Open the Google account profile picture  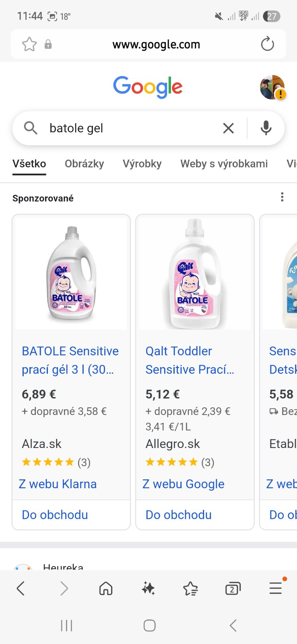272,87
